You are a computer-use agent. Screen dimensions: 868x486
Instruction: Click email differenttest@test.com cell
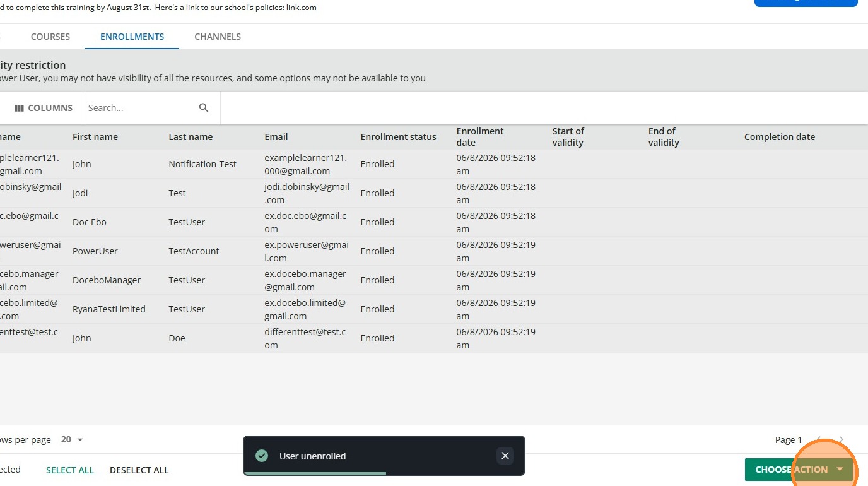(305, 338)
